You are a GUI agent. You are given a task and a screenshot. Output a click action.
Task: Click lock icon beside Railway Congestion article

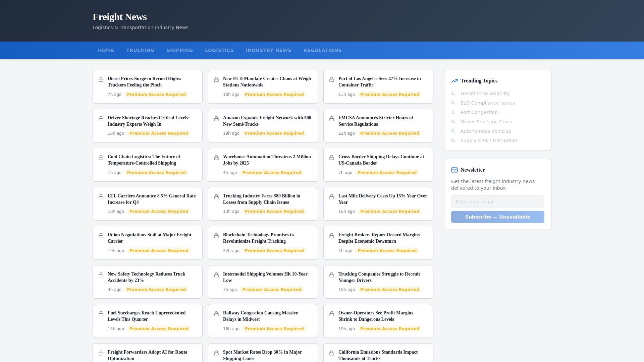[x=216, y=314]
